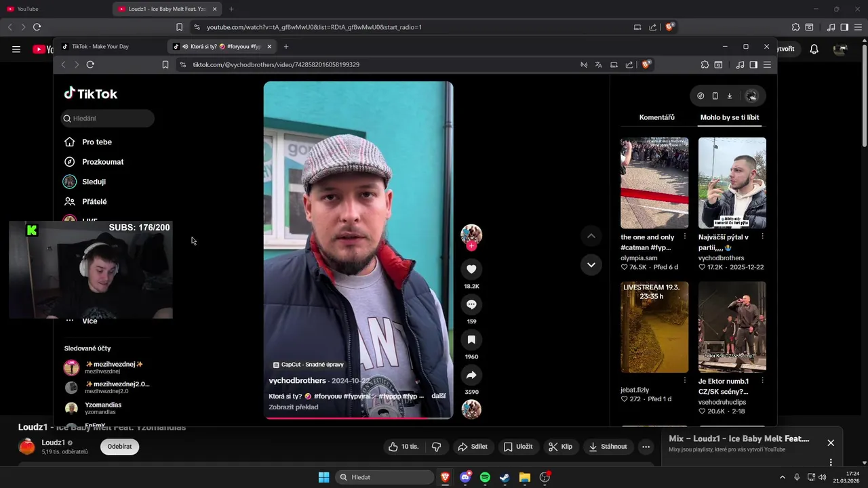Viewport: 868px width, 488px height.
Task: Click the phone app icon in TikTok header
Action: coord(715,96)
